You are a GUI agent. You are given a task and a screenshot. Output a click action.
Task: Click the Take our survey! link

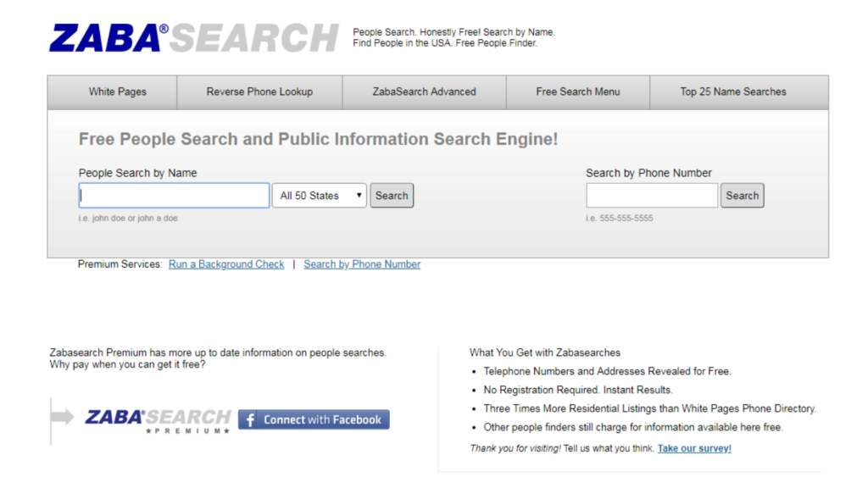[x=694, y=448]
